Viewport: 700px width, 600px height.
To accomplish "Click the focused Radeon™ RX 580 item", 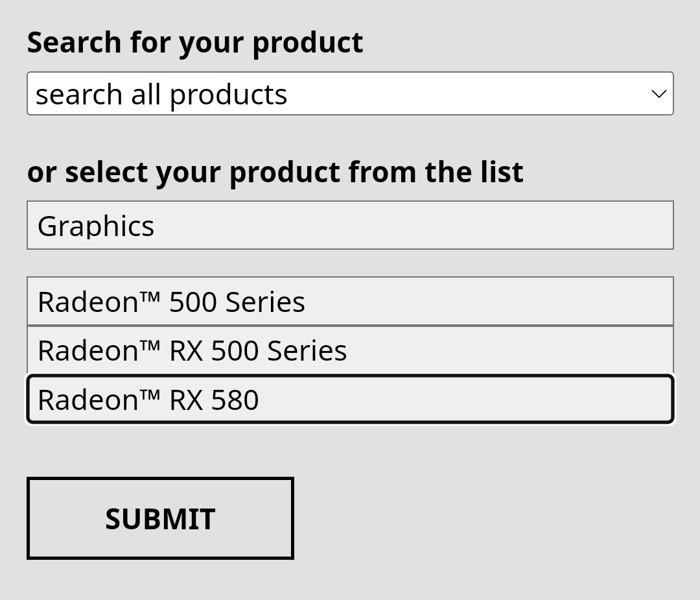I will coord(350,399).
